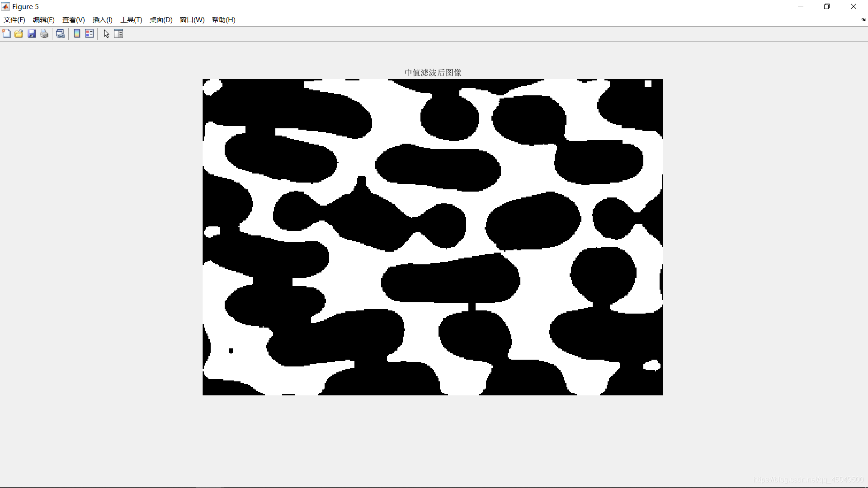868x488 pixels.
Task: Insert a colorbar using toolbar icon
Action: (77, 34)
